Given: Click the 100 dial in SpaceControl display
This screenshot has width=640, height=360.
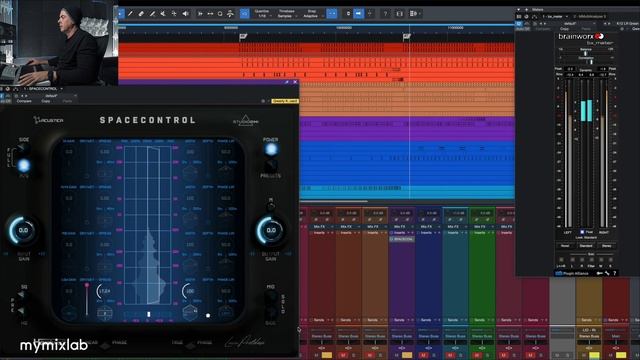Looking at the screenshot, I should tap(189, 291).
